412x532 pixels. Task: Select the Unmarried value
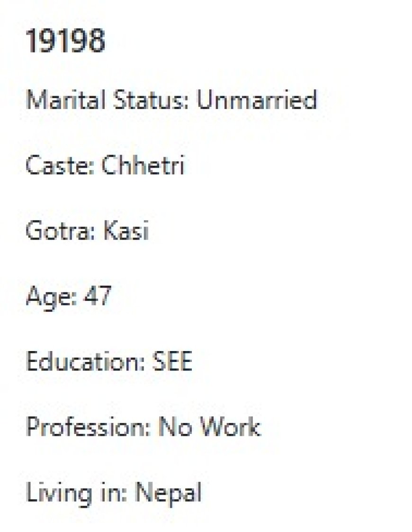pos(256,100)
